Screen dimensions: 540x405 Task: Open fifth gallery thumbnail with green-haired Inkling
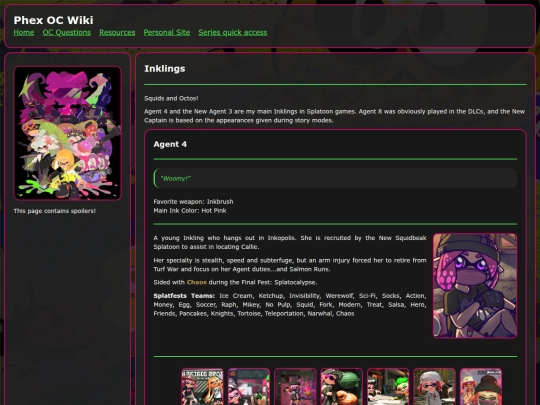tap(388, 386)
